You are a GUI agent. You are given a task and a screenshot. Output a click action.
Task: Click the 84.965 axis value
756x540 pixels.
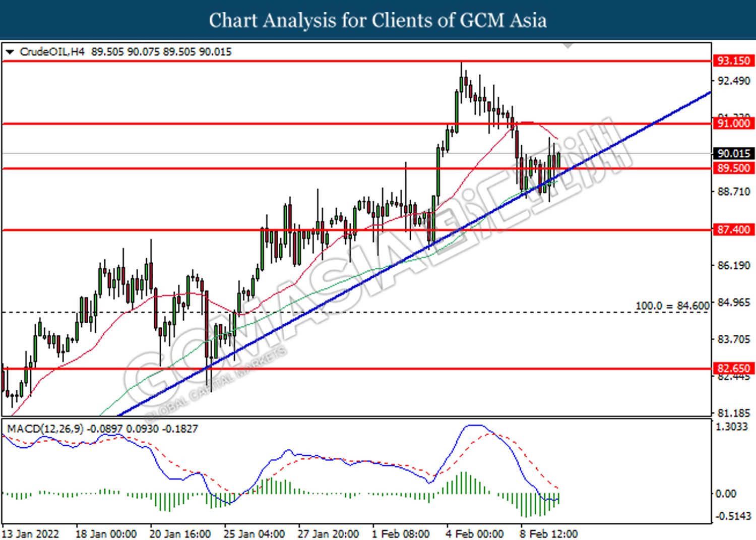[x=734, y=302]
